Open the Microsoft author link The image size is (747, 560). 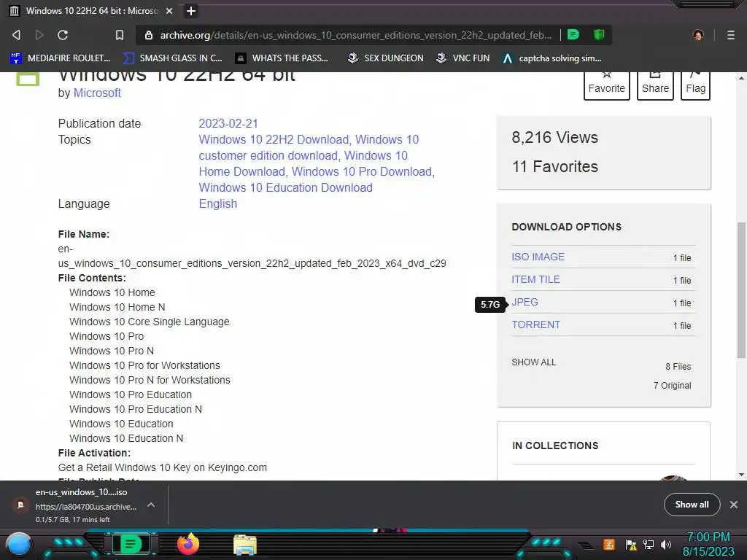[x=97, y=93]
